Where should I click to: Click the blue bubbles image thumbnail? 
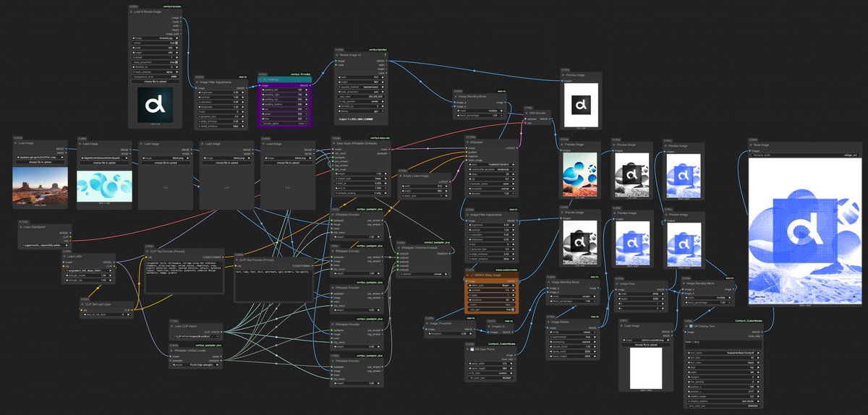click(103, 184)
